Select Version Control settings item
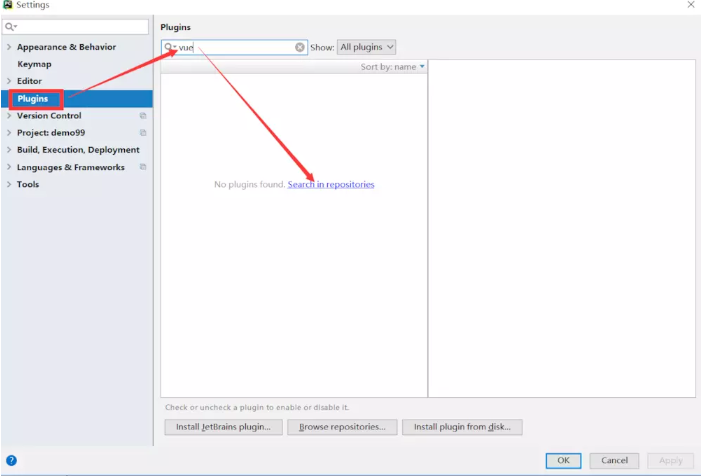 pyautogui.click(x=49, y=116)
